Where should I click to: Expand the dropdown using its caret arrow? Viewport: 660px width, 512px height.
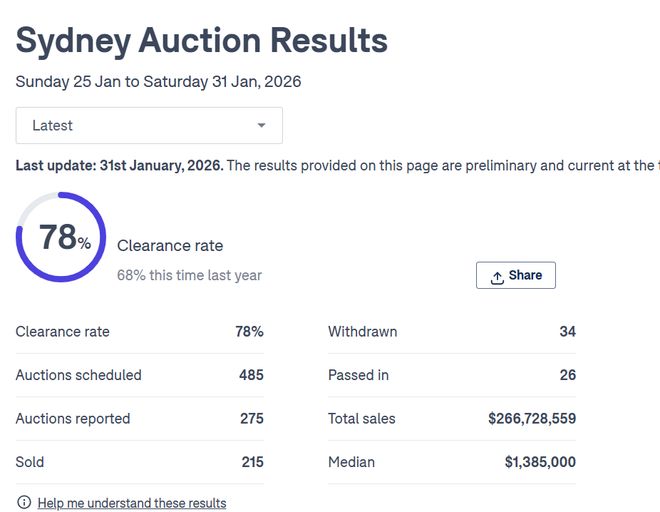(262, 126)
